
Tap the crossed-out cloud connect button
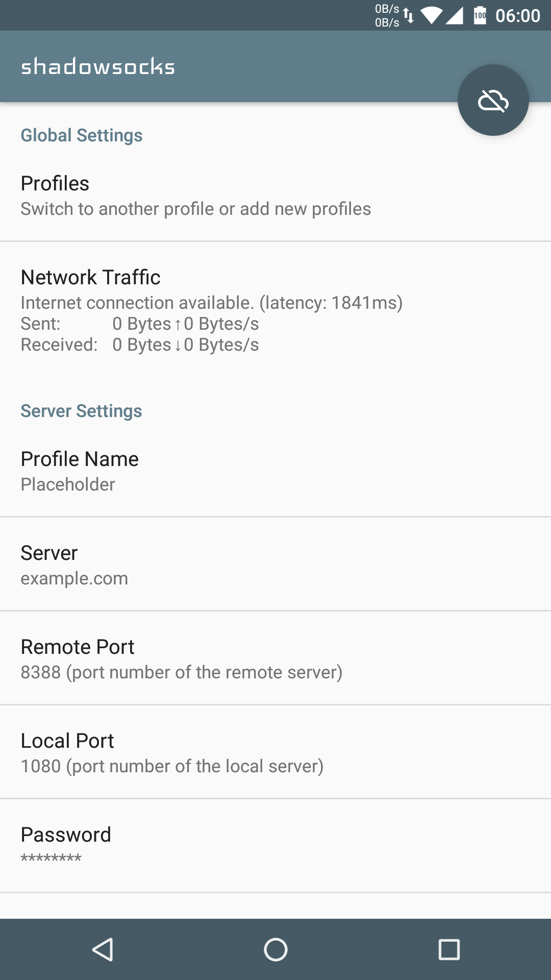point(493,100)
